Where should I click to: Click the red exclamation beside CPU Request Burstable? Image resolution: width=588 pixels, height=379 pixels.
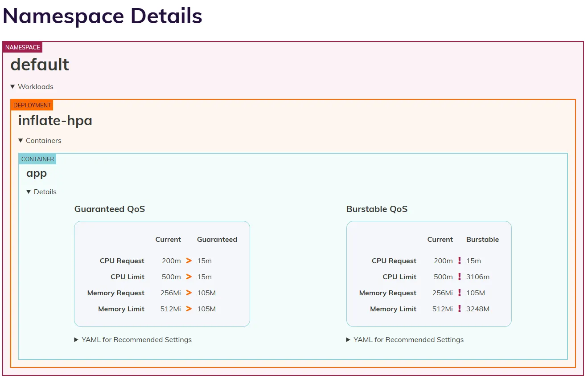click(460, 261)
